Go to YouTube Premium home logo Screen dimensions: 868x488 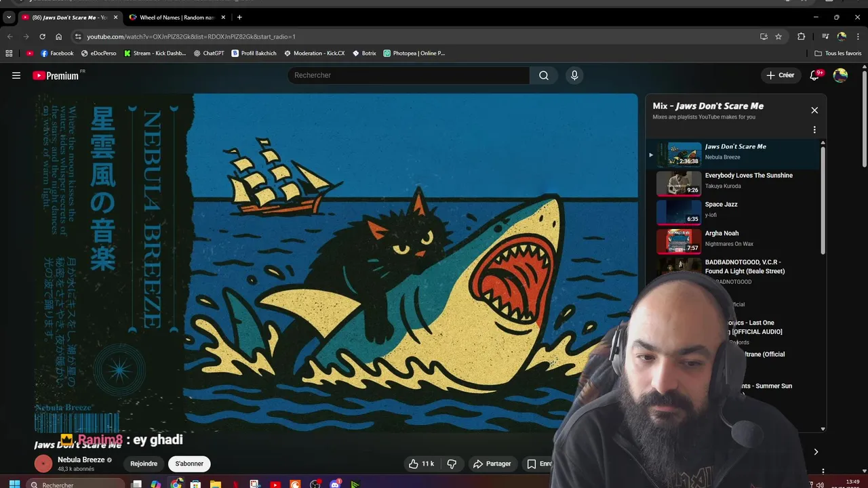(x=56, y=75)
